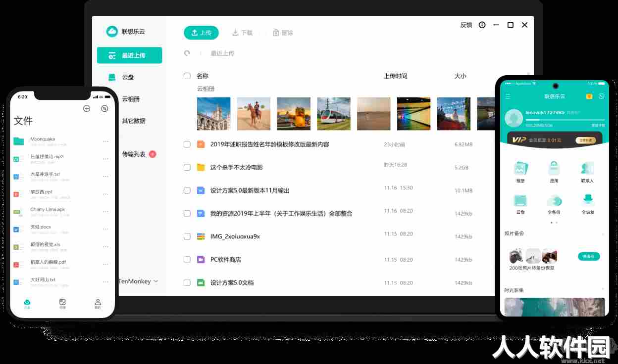Check the box for 2019年述职报告 file
This screenshot has height=364, width=618.
coord(187,144)
